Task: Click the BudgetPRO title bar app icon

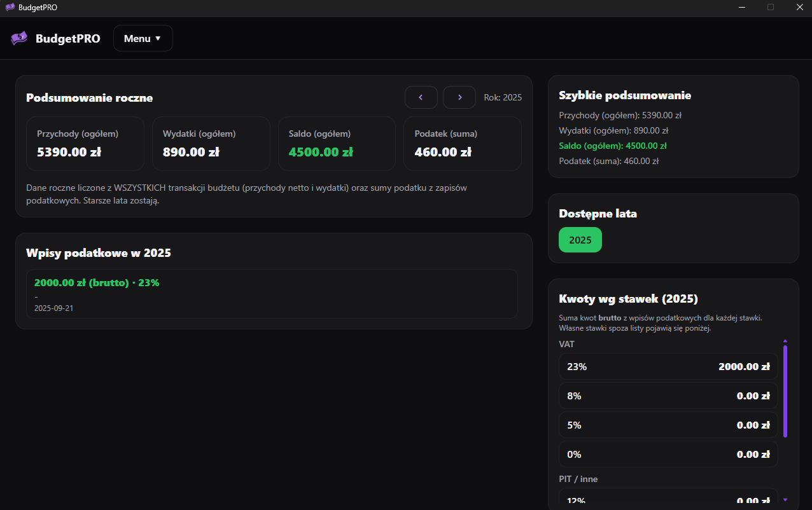Action: click(x=10, y=7)
